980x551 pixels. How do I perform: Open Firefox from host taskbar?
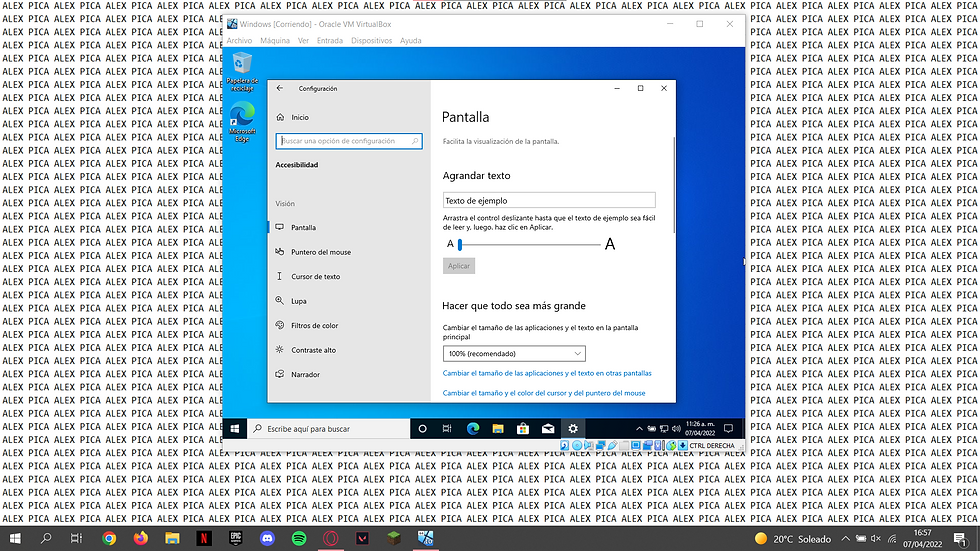click(x=141, y=539)
